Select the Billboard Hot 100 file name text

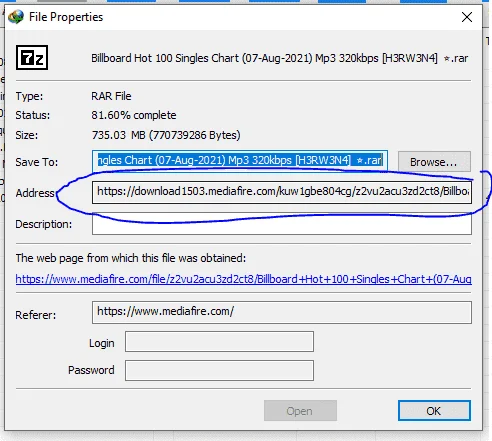click(279, 58)
